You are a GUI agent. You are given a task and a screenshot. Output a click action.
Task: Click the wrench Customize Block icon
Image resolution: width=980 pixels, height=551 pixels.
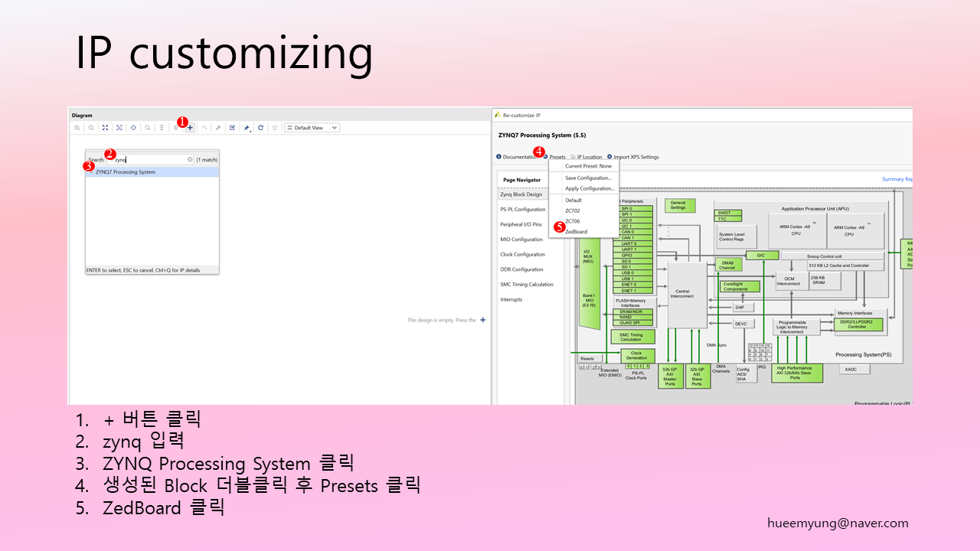point(218,128)
